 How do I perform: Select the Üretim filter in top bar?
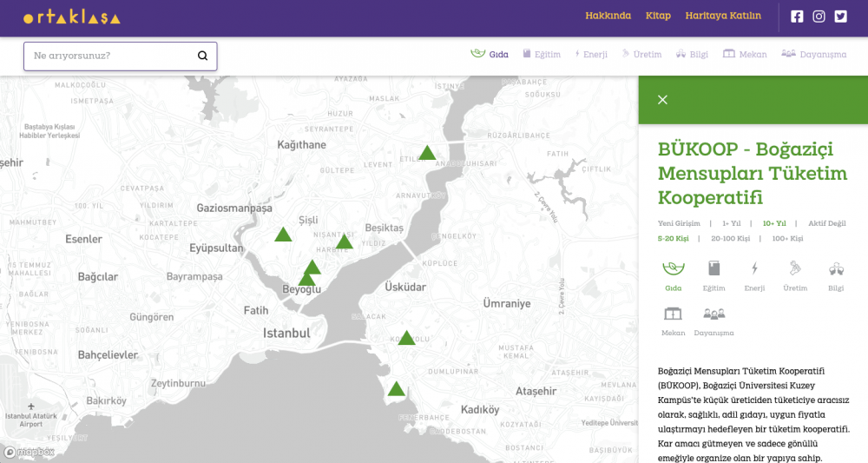(x=641, y=54)
